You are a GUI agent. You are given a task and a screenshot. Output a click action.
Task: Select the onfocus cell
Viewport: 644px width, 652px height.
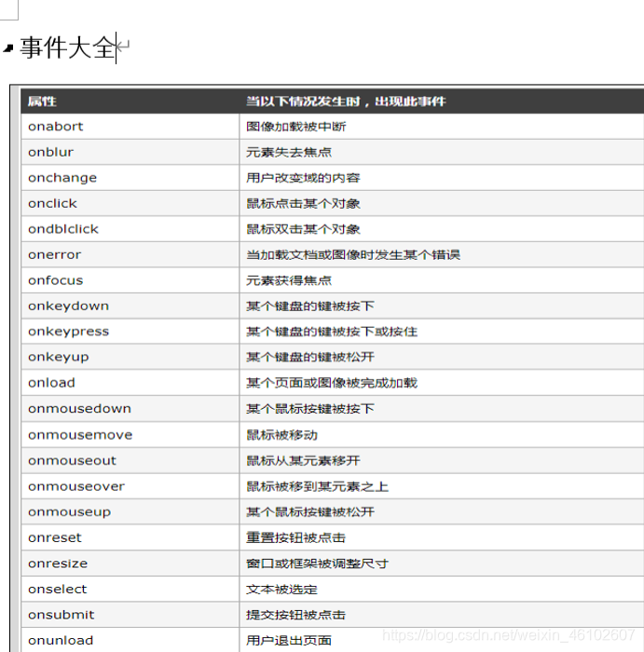coord(130,280)
